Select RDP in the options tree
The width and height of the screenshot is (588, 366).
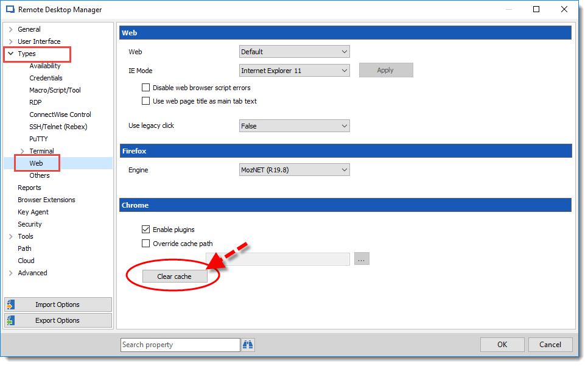click(x=35, y=102)
